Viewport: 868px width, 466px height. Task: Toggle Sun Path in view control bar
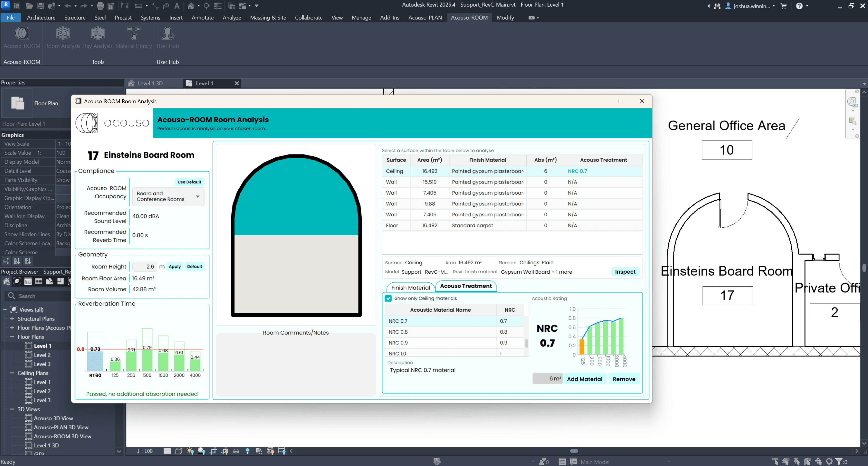[190, 451]
